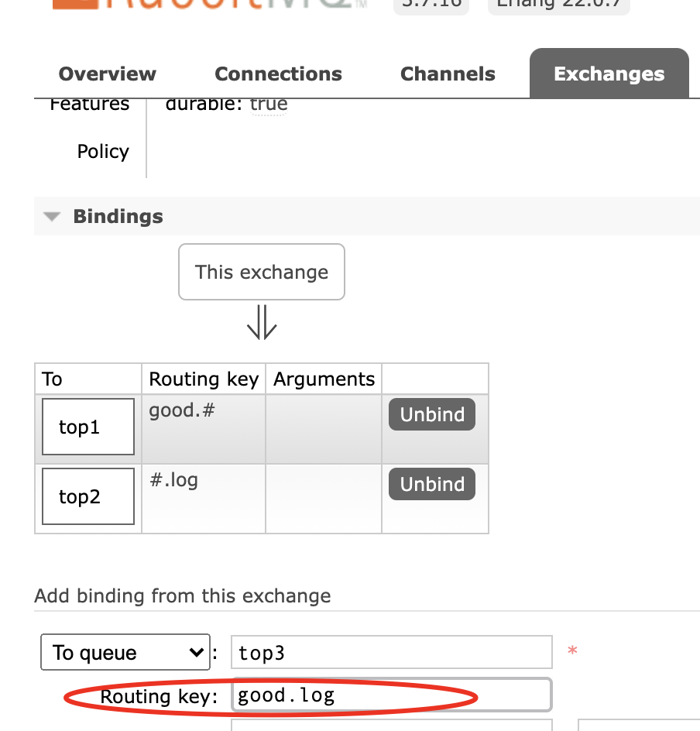Click the red required asterisk

tap(572, 650)
